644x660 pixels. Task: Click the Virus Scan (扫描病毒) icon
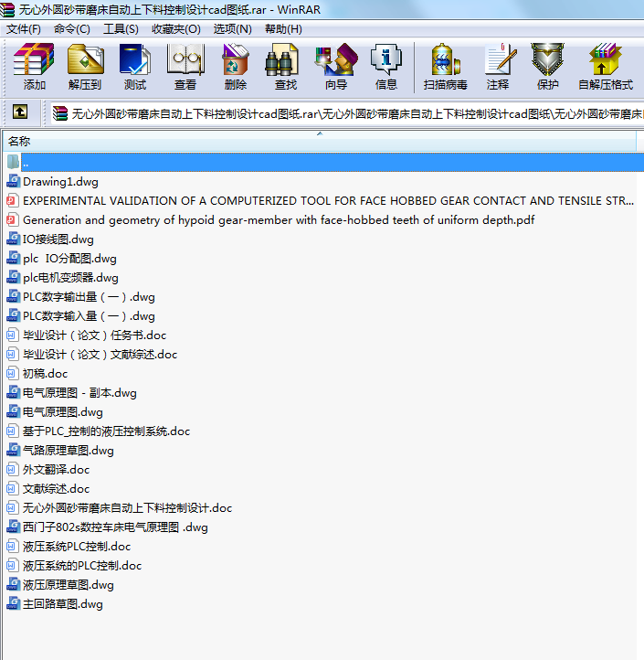(x=445, y=67)
